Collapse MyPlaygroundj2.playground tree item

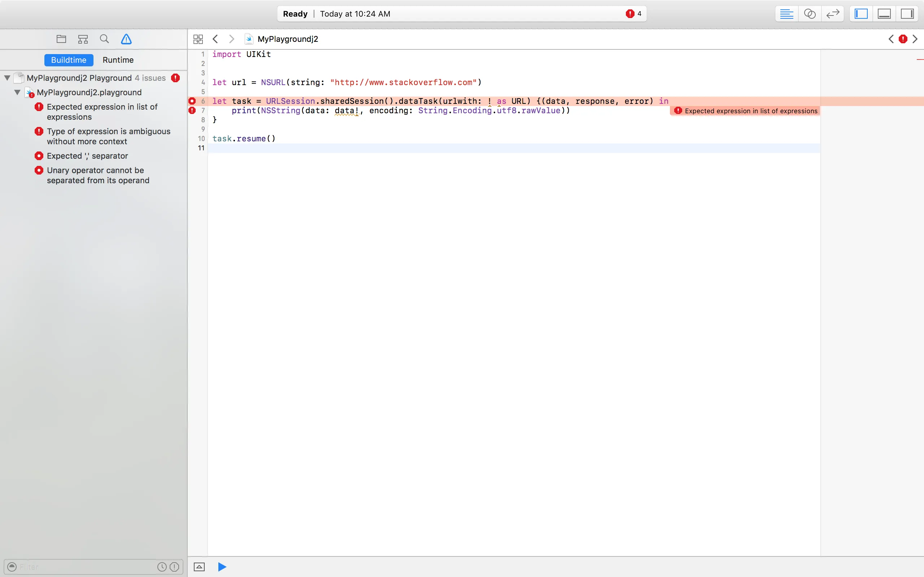point(17,92)
